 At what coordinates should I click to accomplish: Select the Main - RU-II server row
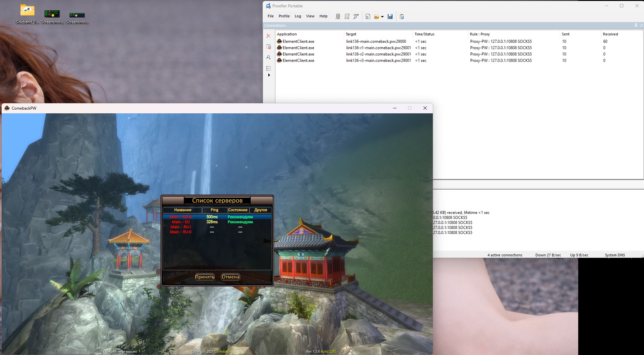point(217,232)
